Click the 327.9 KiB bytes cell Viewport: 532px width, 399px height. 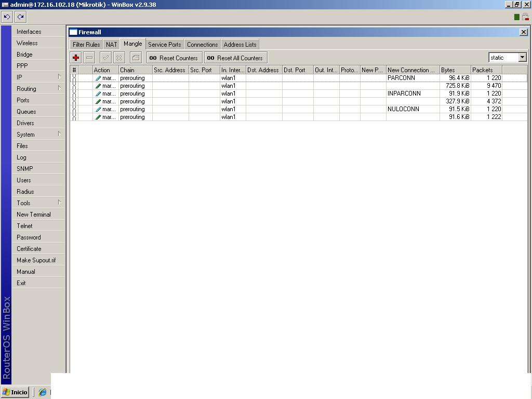[x=455, y=101]
